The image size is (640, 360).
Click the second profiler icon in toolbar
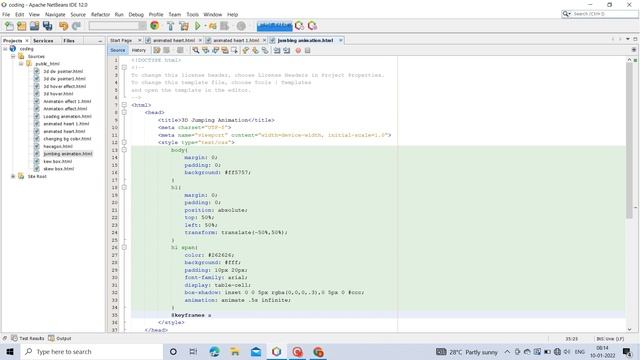click(x=313, y=26)
